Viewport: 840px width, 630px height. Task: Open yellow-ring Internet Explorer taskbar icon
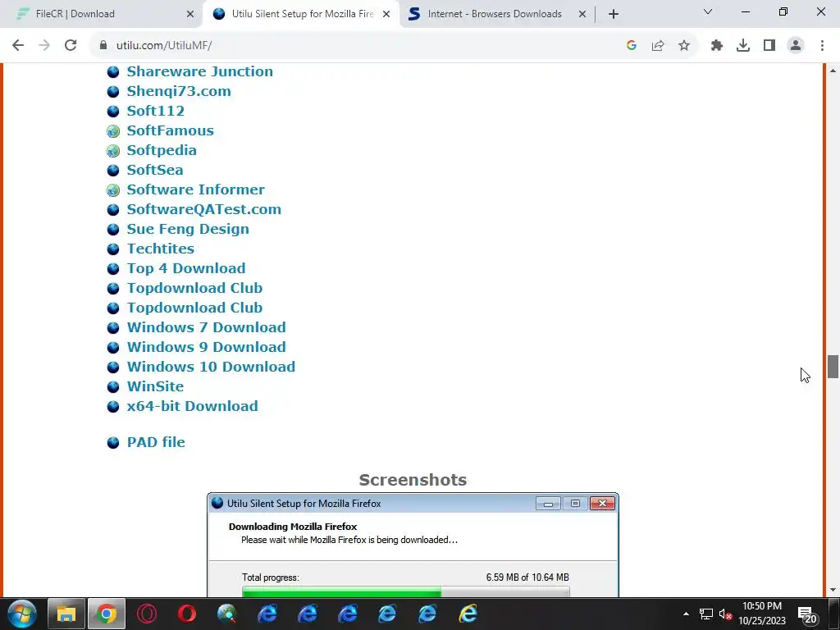tap(468, 614)
